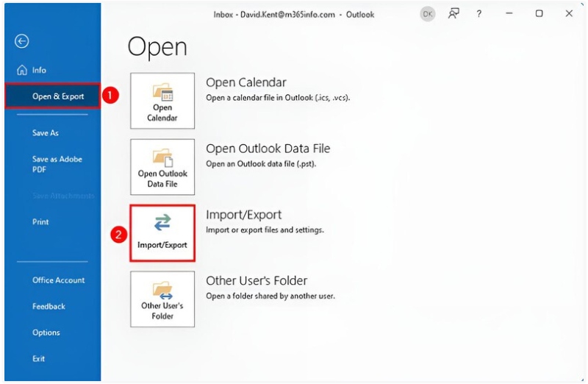This screenshot has height=384, width=588.
Task: Open Outlook Options
Action: pos(46,333)
